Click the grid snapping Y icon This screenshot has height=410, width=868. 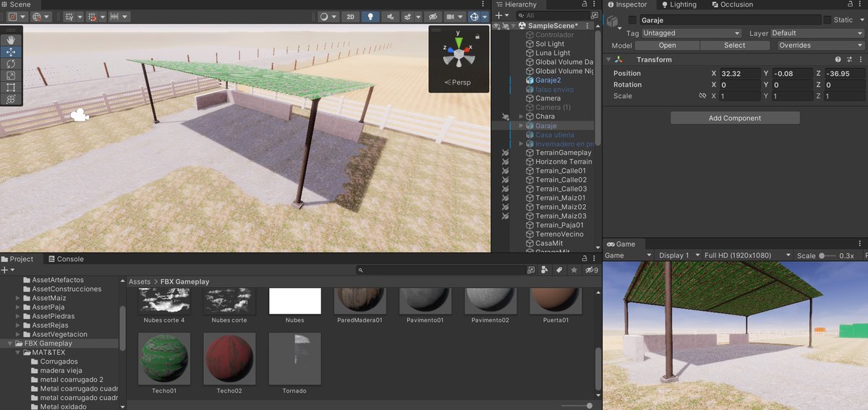pyautogui.click(x=69, y=17)
